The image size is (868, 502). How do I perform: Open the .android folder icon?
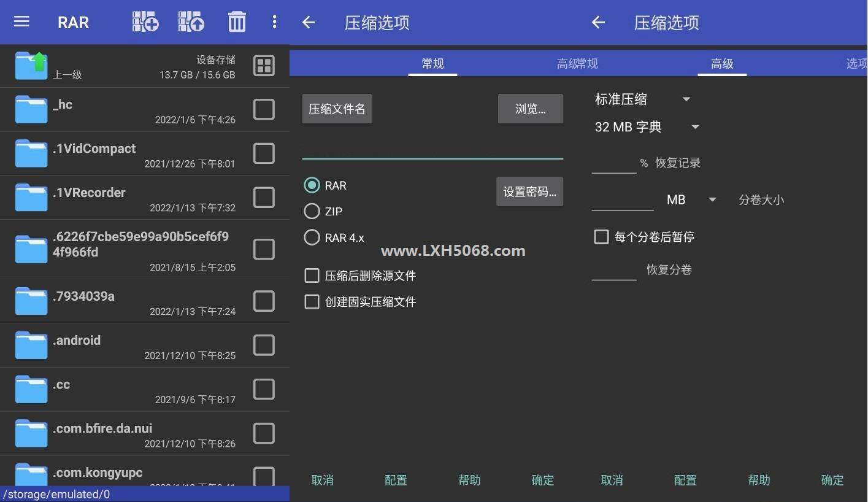coord(31,346)
